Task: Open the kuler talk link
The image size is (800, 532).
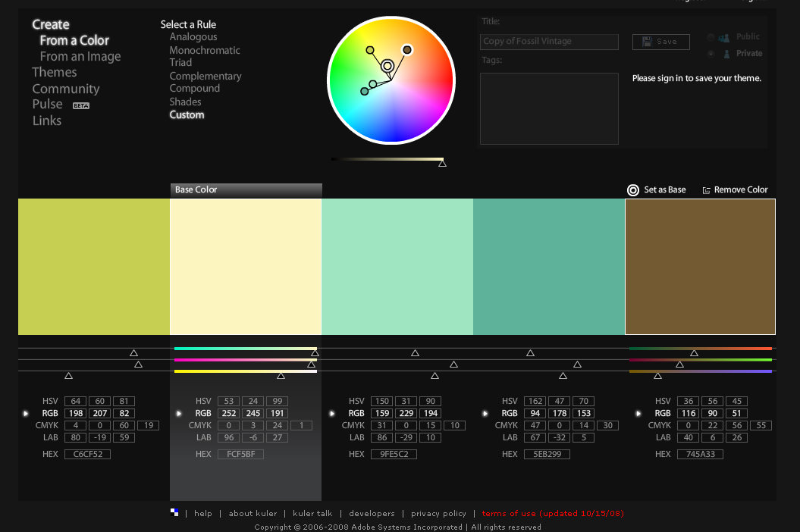Action: click(x=312, y=513)
